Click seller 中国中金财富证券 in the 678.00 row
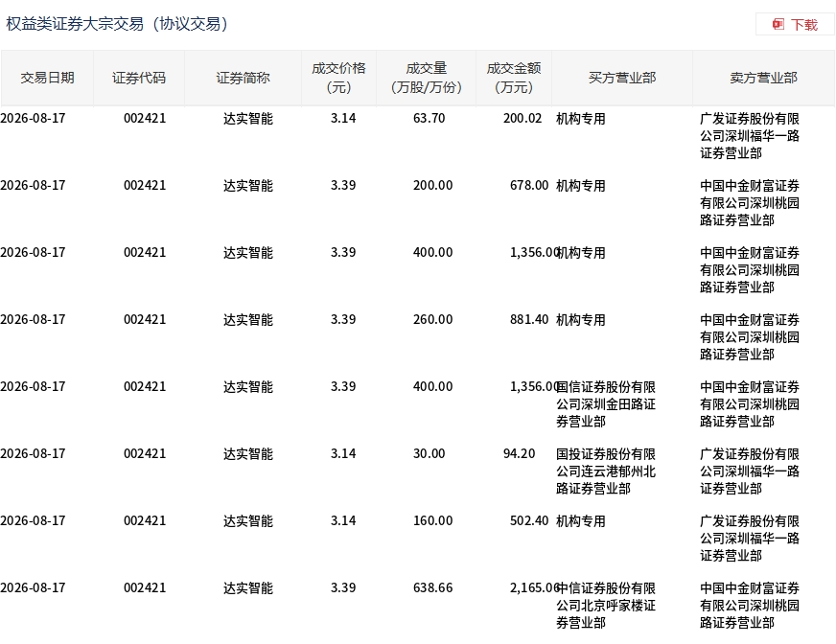Image resolution: width=836 pixels, height=644 pixels. click(x=750, y=203)
